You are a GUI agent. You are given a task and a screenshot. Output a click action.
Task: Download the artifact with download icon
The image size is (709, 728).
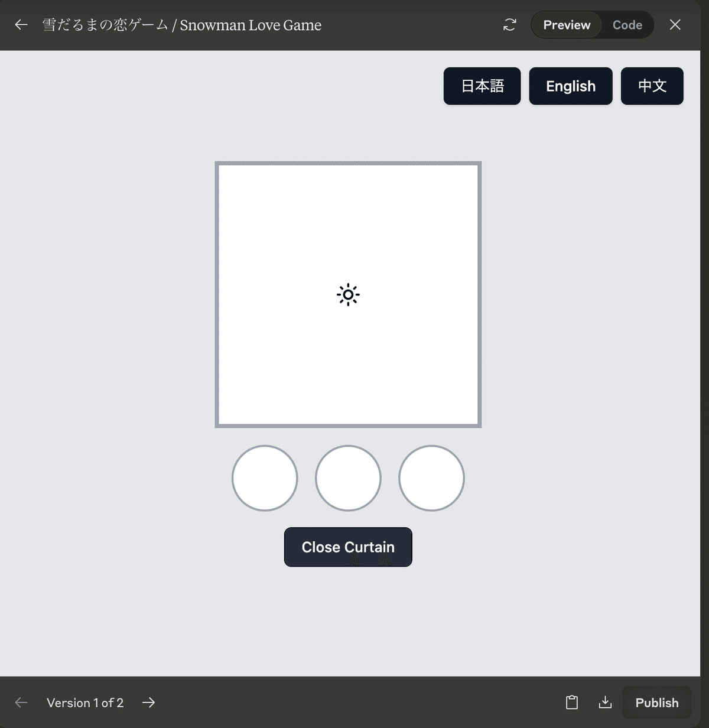[x=605, y=703]
